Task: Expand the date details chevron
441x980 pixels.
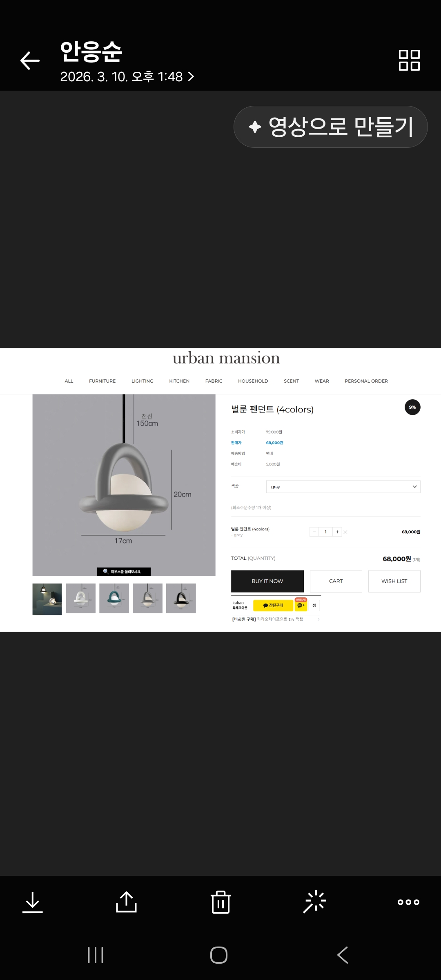Action: click(x=191, y=77)
